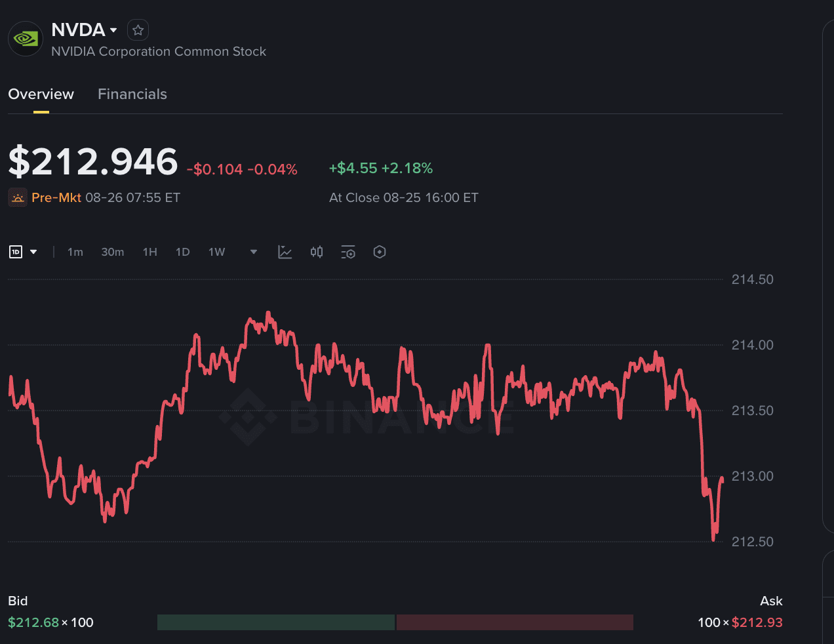
Task: Switch to the Overview tab
Action: (x=41, y=94)
